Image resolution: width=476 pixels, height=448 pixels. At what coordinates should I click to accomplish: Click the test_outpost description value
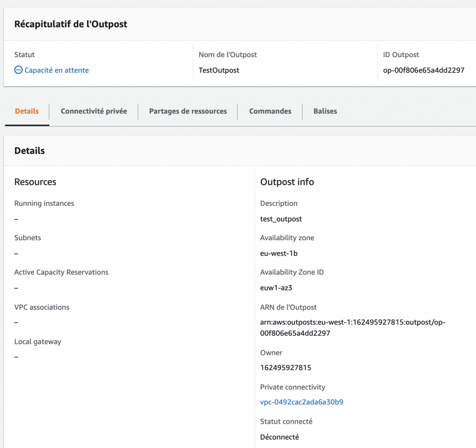coord(281,219)
